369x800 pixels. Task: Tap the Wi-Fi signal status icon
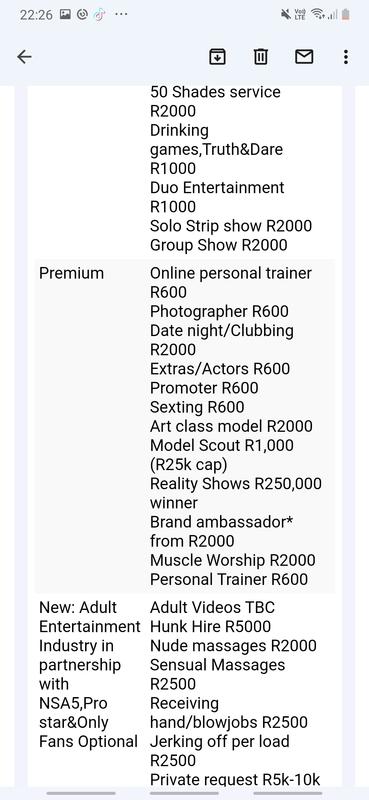(317, 14)
